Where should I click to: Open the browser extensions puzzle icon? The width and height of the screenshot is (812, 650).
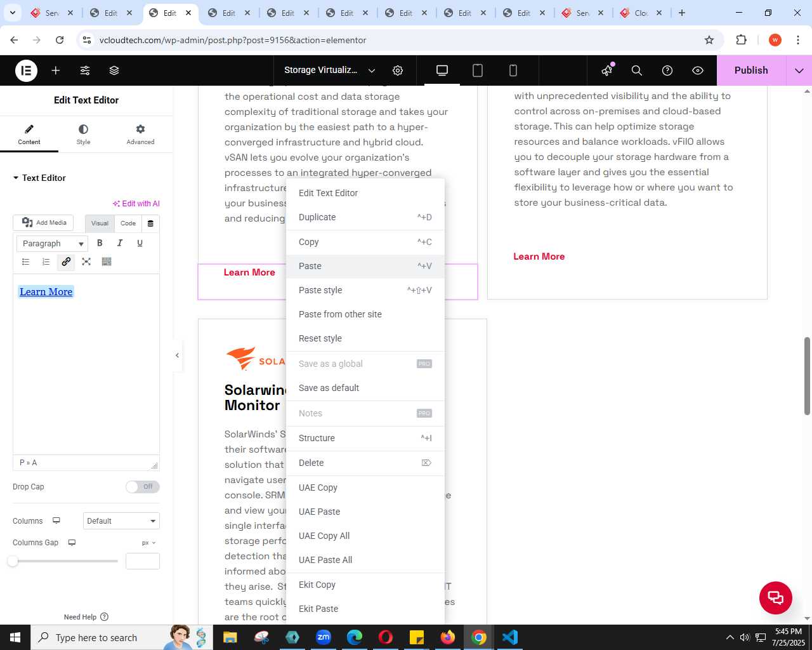coord(741,40)
